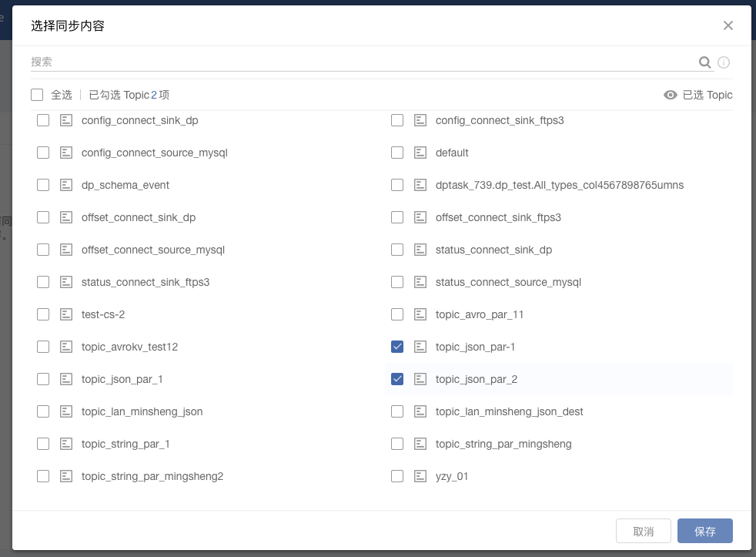Click the topic icon for topic_json_par_2
Viewport: 756px width, 557px height.
point(420,379)
